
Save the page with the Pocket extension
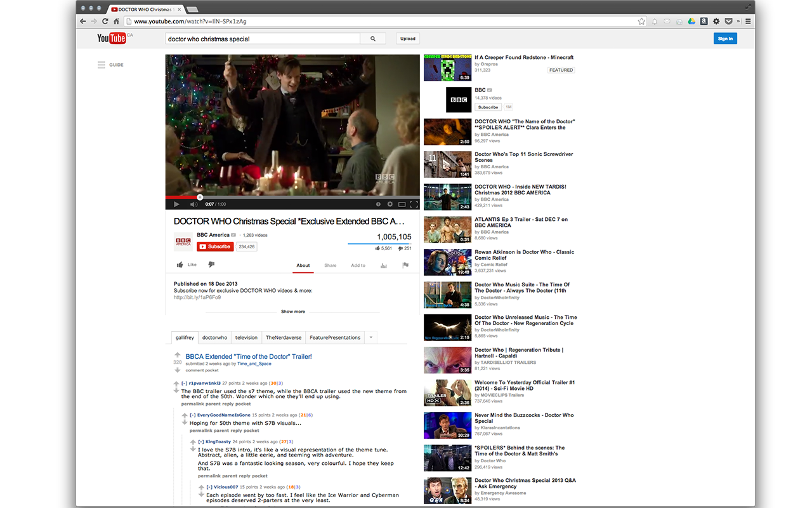728,21
